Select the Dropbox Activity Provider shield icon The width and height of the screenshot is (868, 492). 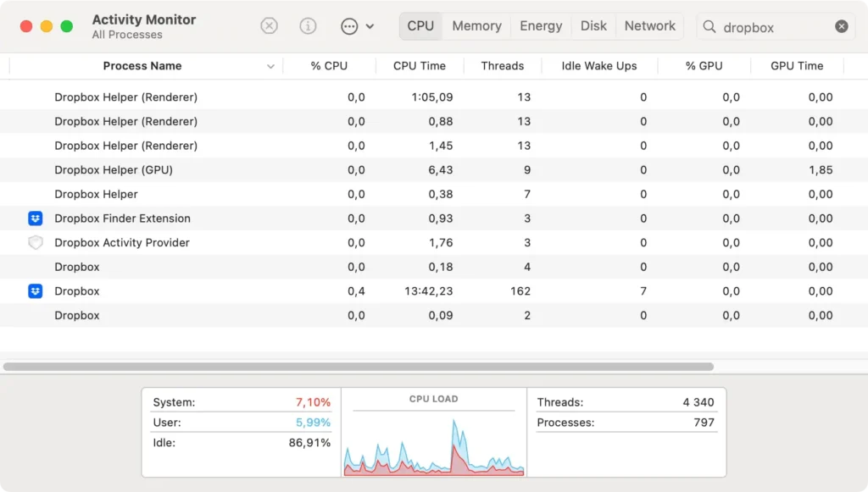pos(36,243)
